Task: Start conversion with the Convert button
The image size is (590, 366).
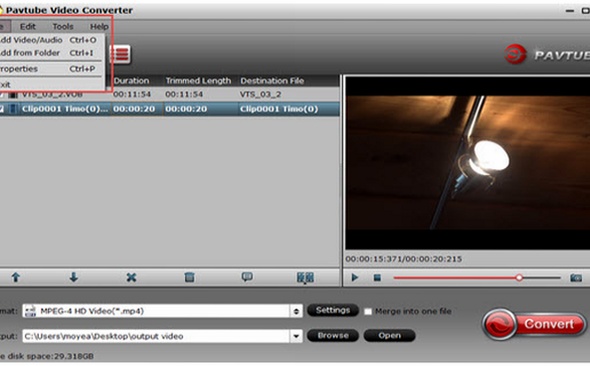Action: 534,324
